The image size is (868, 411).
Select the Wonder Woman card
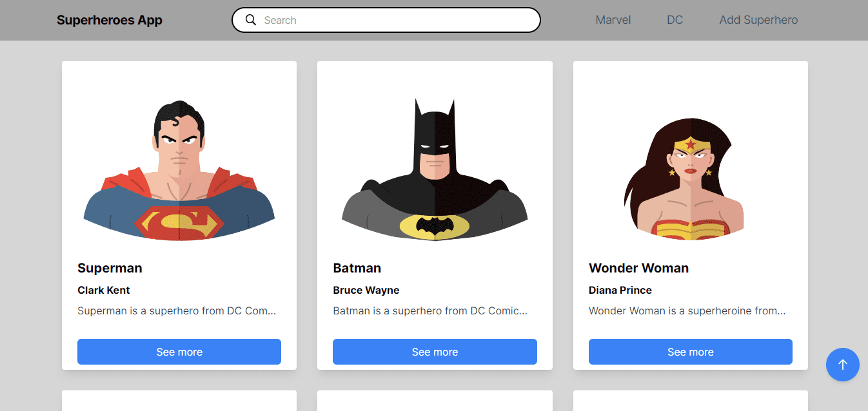(x=690, y=216)
